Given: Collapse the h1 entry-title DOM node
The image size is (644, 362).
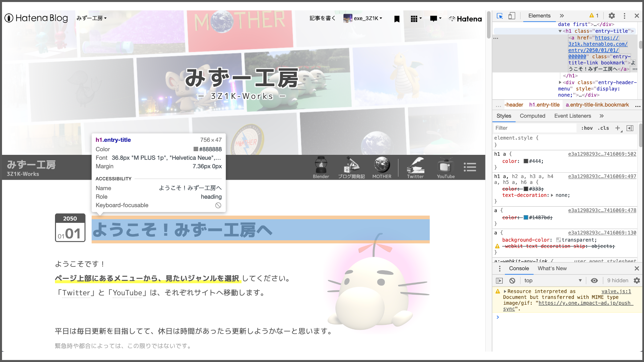Looking at the screenshot, I should pyautogui.click(x=560, y=31).
